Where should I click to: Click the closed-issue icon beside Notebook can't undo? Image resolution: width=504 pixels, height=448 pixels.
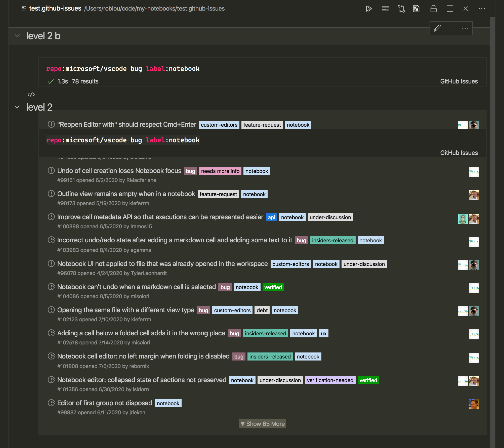coord(51,287)
